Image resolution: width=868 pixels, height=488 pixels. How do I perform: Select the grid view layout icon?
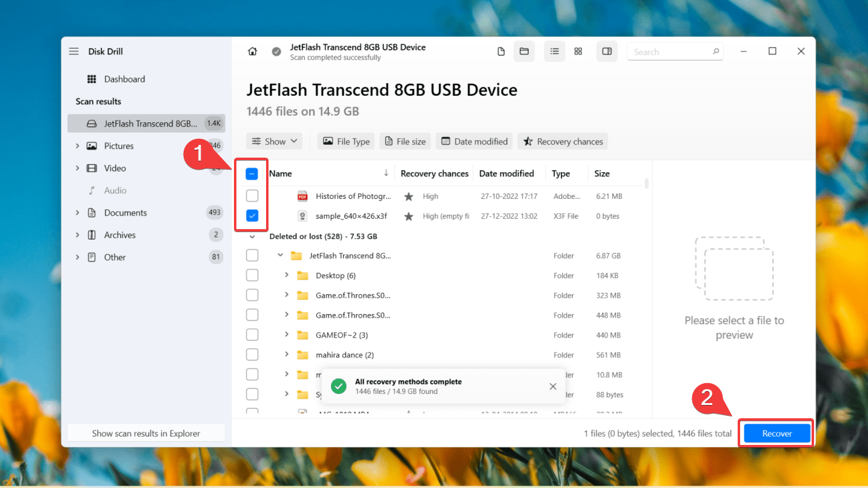click(x=578, y=52)
